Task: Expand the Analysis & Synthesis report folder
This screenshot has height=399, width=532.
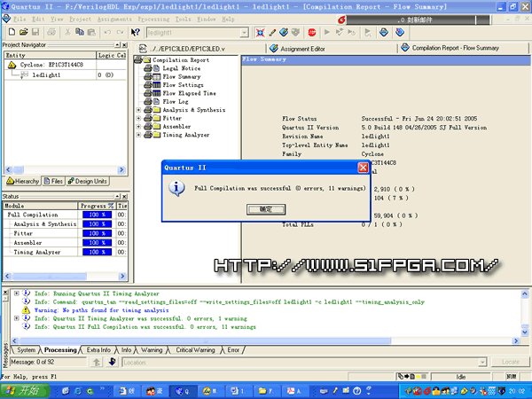Action: pyautogui.click(x=138, y=110)
